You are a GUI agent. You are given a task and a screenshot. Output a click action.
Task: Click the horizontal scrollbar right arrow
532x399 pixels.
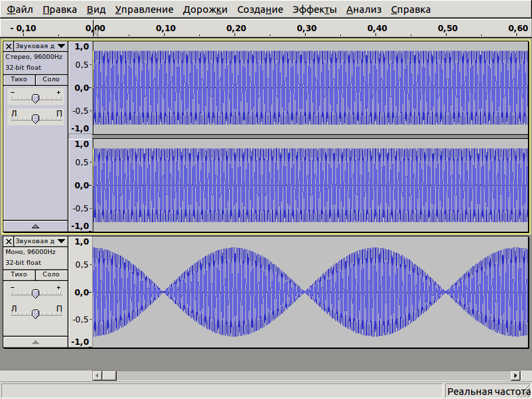coord(516,375)
